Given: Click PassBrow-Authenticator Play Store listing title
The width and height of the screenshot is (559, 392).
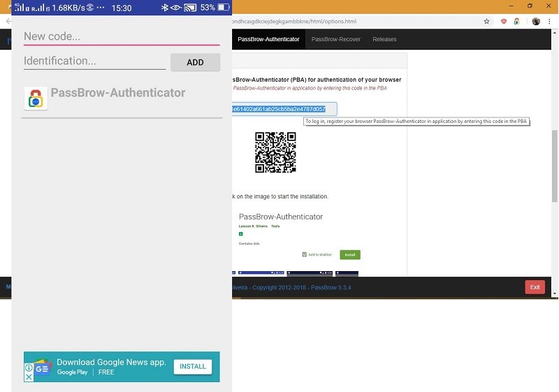Looking at the screenshot, I should tap(281, 217).
